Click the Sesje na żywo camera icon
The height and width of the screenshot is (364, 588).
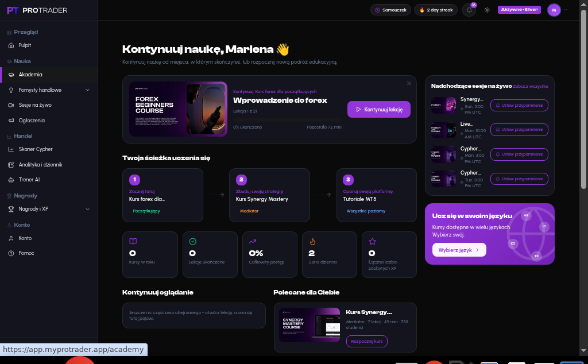(x=11, y=105)
